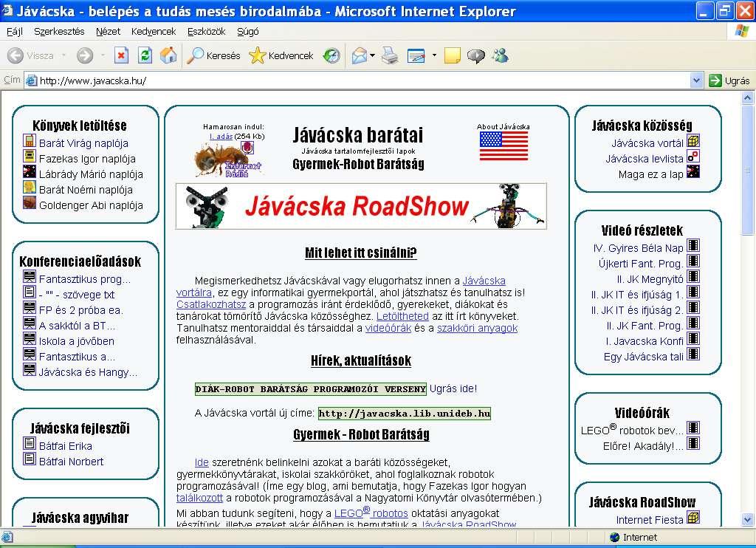The image size is (756, 548).
Task: Go to the Home page icon
Action: pyautogui.click(x=168, y=55)
